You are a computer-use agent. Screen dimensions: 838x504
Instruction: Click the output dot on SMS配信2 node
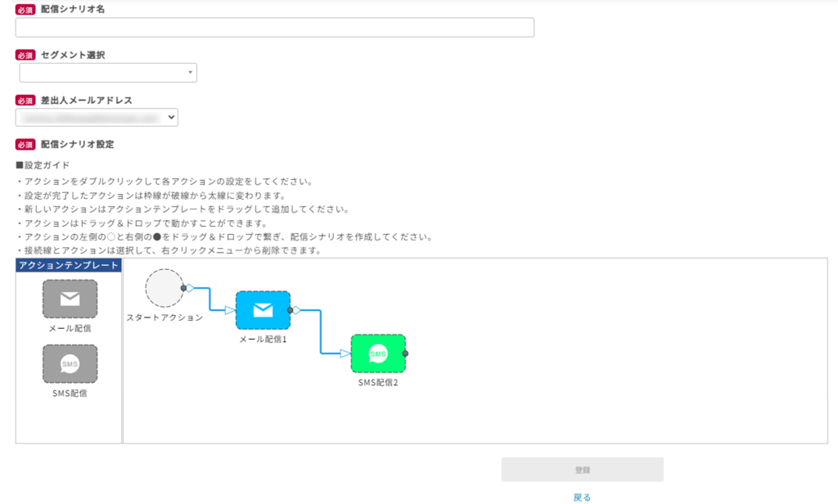coord(406,353)
